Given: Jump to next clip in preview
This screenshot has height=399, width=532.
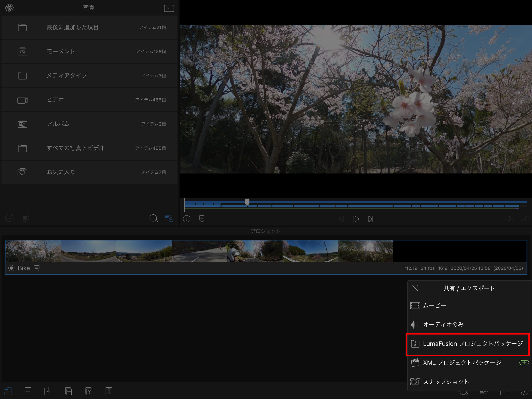Looking at the screenshot, I should pos(371,219).
